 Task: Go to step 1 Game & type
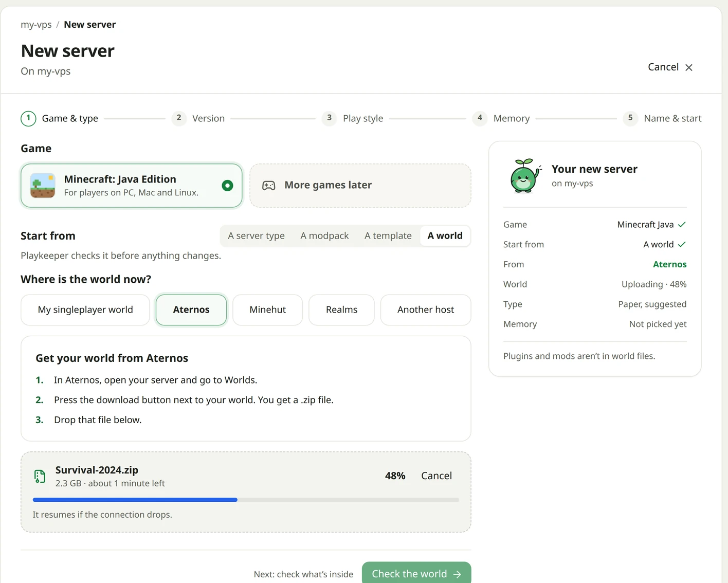pyautogui.click(x=60, y=119)
